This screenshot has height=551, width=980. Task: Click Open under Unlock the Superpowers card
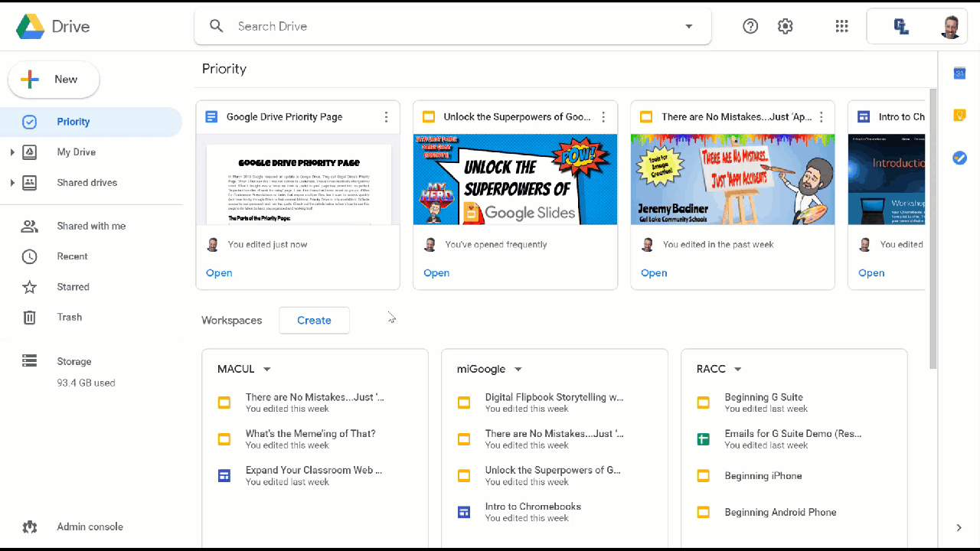click(x=436, y=272)
